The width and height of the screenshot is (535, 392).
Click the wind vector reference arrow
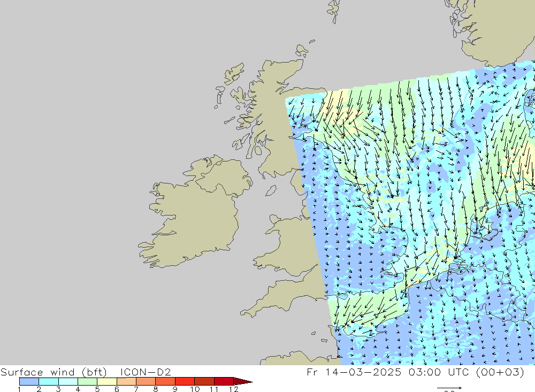(449, 388)
